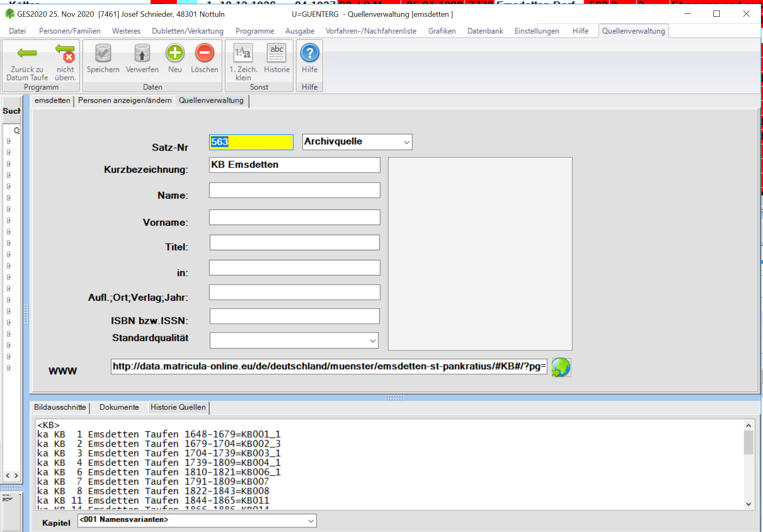Viewport: 763px width, 532px height.
Task: Open the abc Historie tool
Action: (277, 53)
